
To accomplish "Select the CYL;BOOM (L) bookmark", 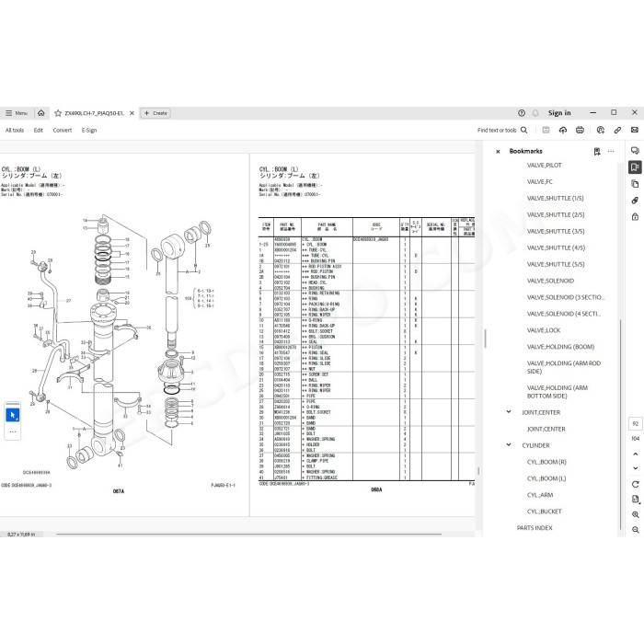I will pos(546,478).
